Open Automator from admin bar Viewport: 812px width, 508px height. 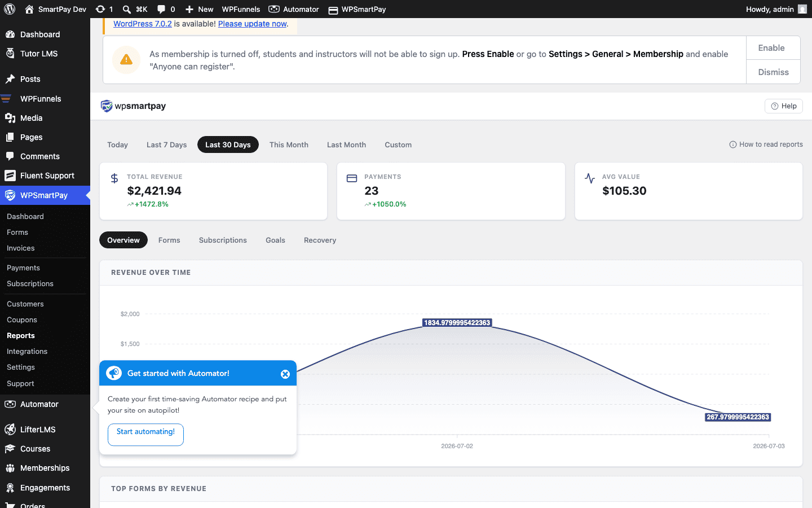pos(294,9)
